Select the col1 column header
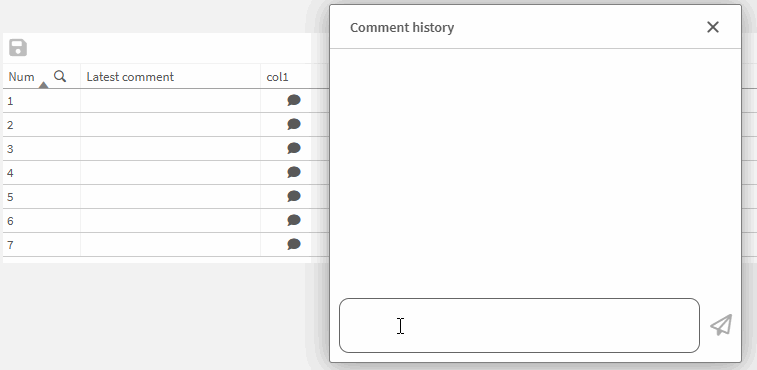This screenshot has height=370, width=757. (278, 77)
